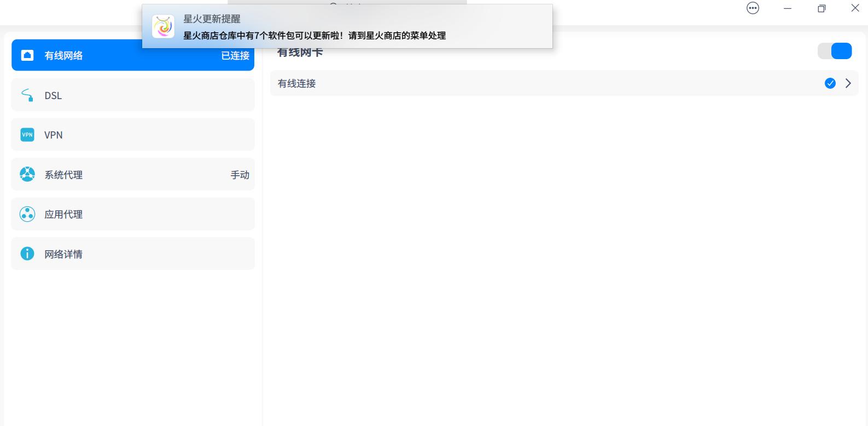Open the three-dots main menu
Screen dimensions: 868x426
click(753, 8)
